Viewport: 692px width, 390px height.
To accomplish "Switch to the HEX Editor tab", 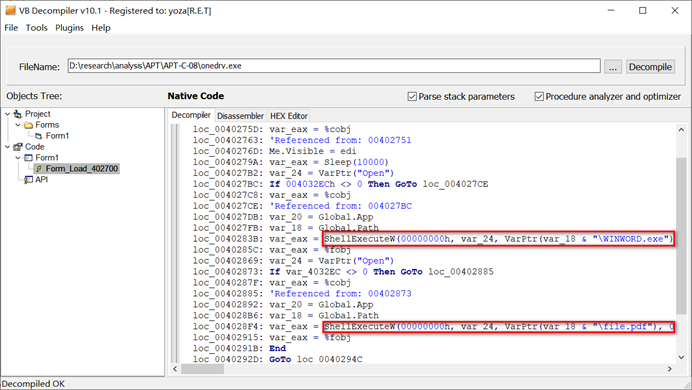I will click(289, 116).
